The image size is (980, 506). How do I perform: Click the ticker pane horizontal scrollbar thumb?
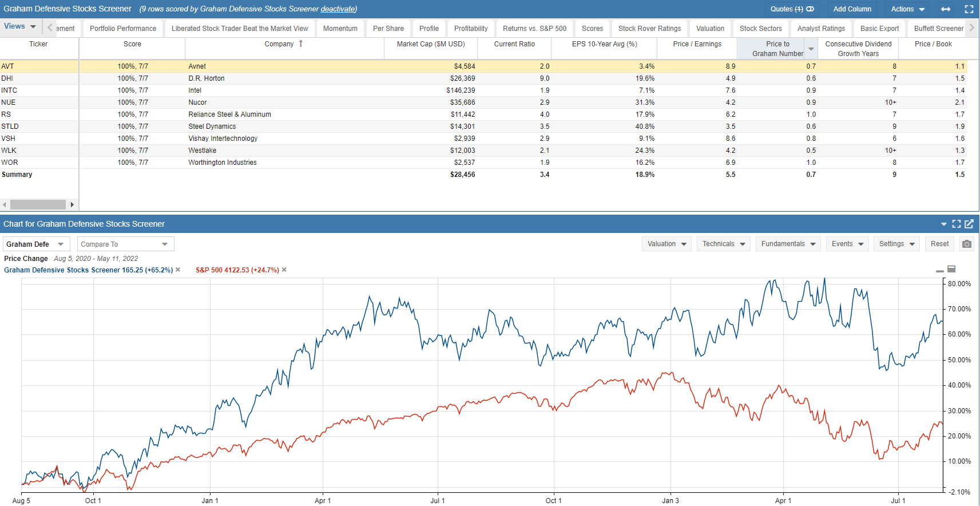[38, 204]
